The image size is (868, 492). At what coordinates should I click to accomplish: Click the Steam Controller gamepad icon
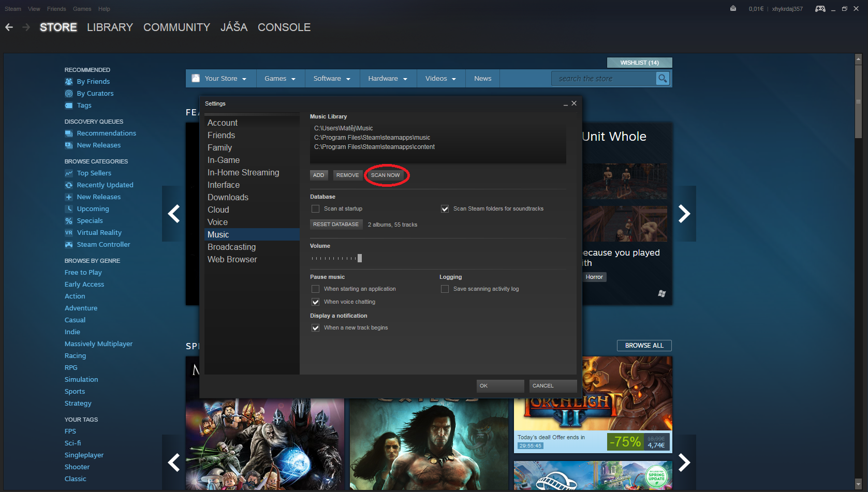(69, 245)
